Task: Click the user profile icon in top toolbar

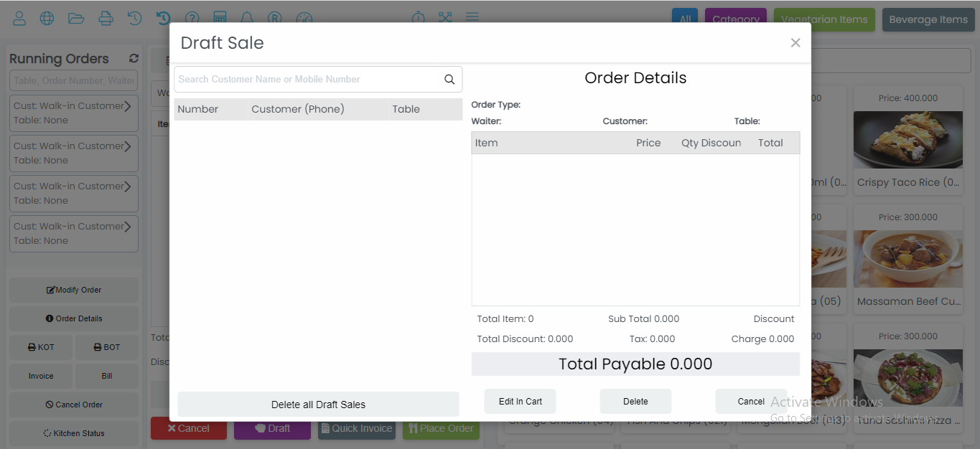Action: (x=19, y=19)
